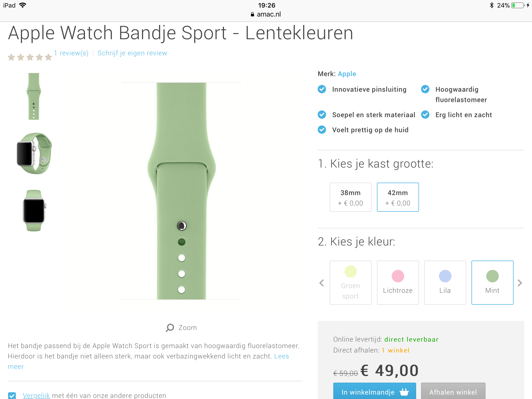The image size is (532, 399).
Task: Show previous colors with left chevron
Action: click(x=322, y=283)
